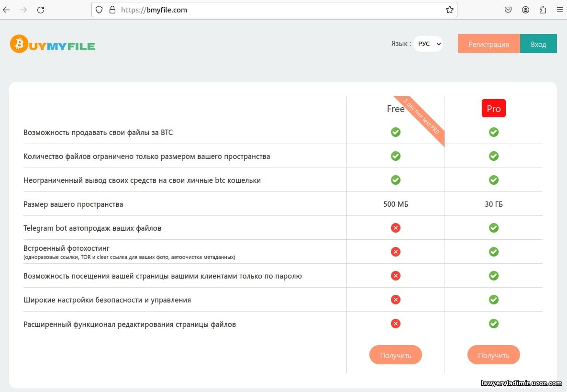Open the Firefox account icon
This screenshot has width=567, height=392.
pos(525,10)
